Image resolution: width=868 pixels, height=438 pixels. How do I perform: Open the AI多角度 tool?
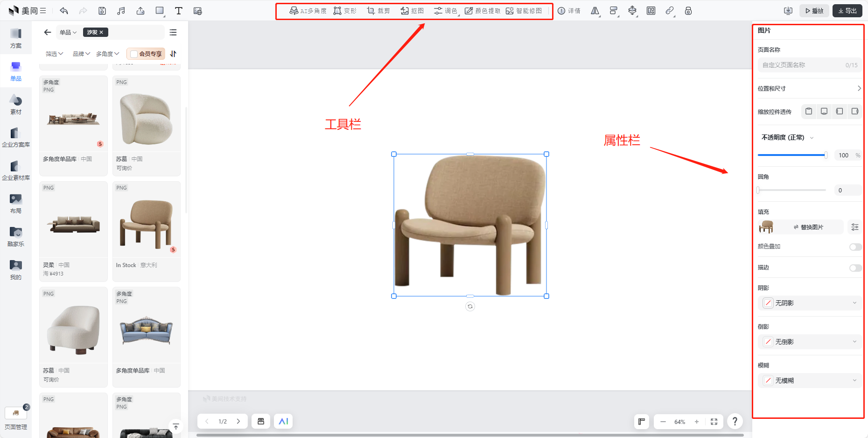click(308, 11)
